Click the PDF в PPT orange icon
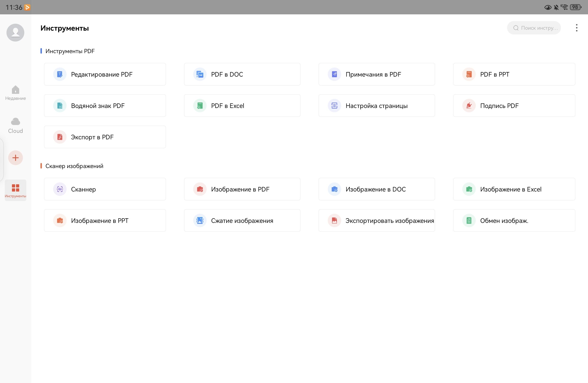This screenshot has width=588, height=383. point(469,74)
